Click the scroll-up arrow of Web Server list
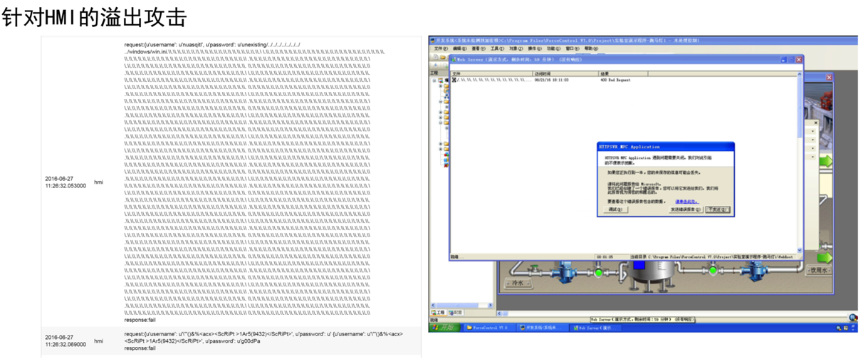Screen dimensions: 868x364 tap(799, 74)
